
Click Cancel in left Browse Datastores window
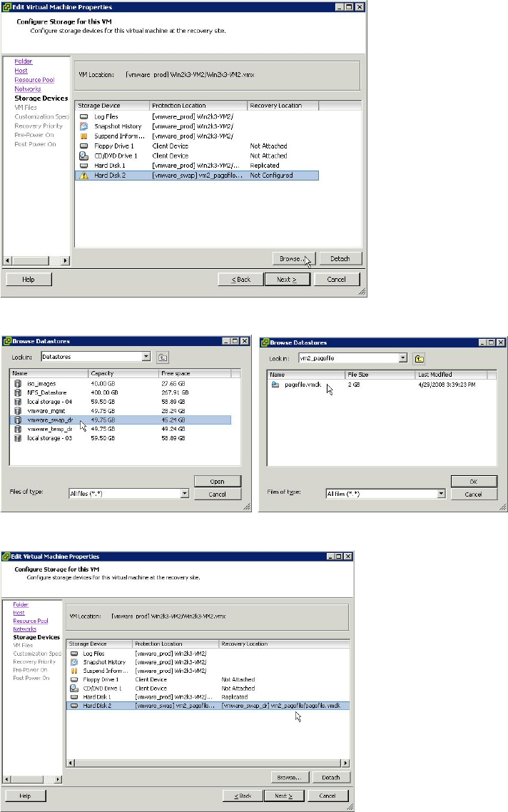(218, 494)
